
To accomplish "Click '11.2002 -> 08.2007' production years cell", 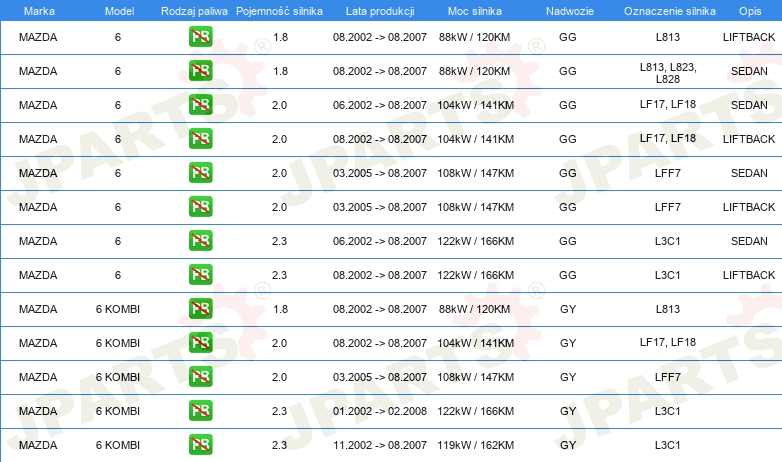I will 380,445.
